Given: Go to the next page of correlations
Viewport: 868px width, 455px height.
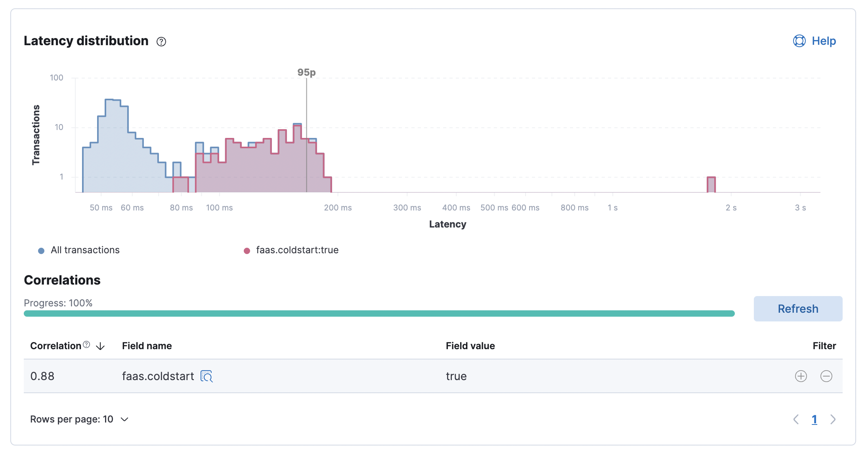Looking at the screenshot, I should pos(833,419).
